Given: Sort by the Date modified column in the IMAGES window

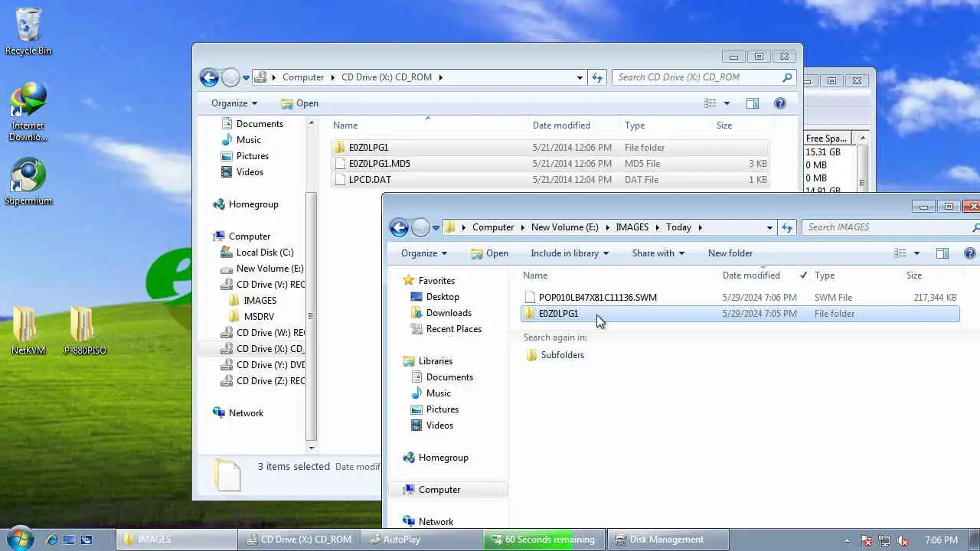Looking at the screenshot, I should tap(751, 275).
